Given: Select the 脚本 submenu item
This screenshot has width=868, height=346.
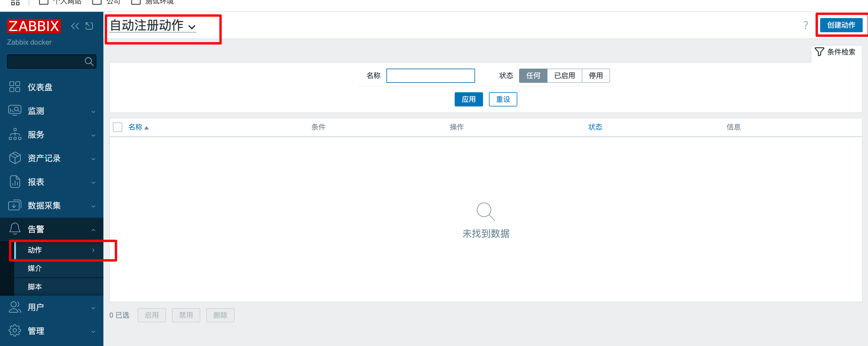Looking at the screenshot, I should [58, 287].
